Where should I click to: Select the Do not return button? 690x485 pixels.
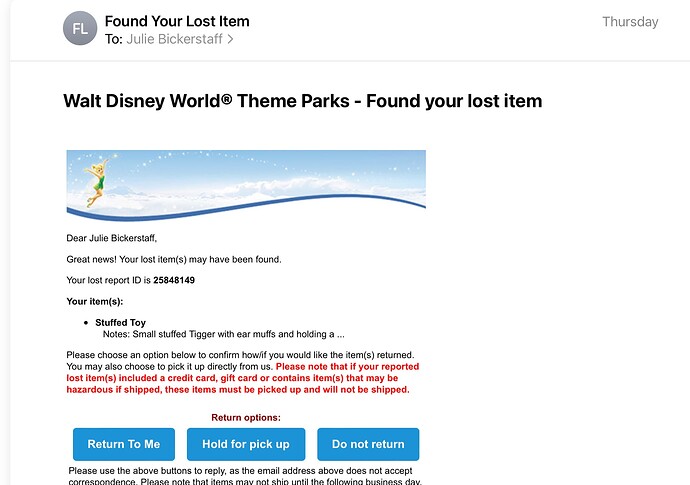coord(368,444)
